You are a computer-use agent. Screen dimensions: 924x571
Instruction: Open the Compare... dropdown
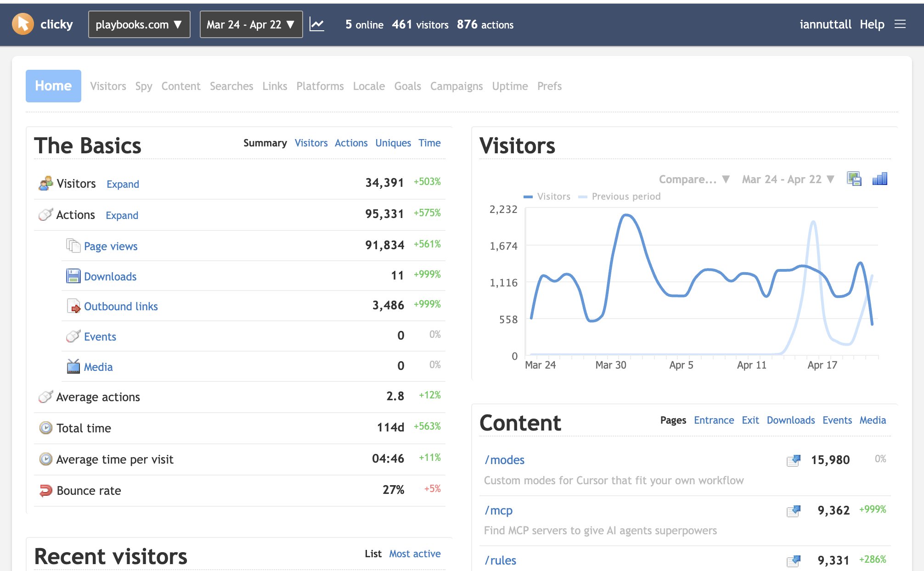pos(694,179)
